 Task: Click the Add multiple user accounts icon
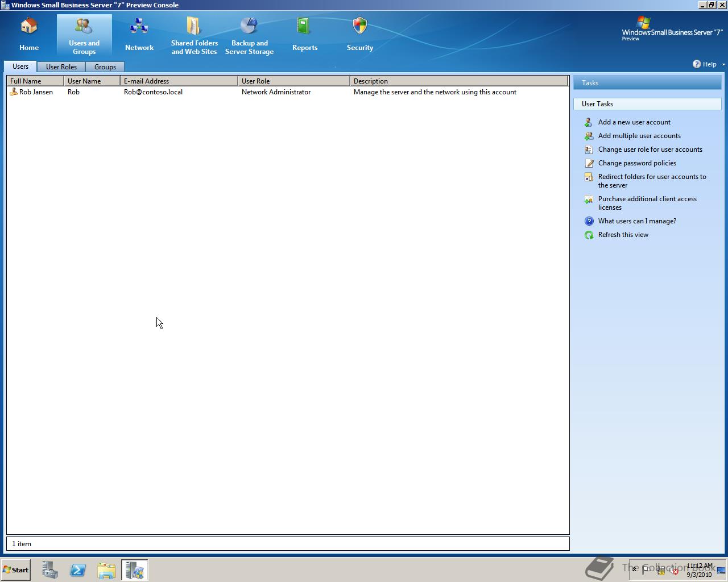(589, 136)
